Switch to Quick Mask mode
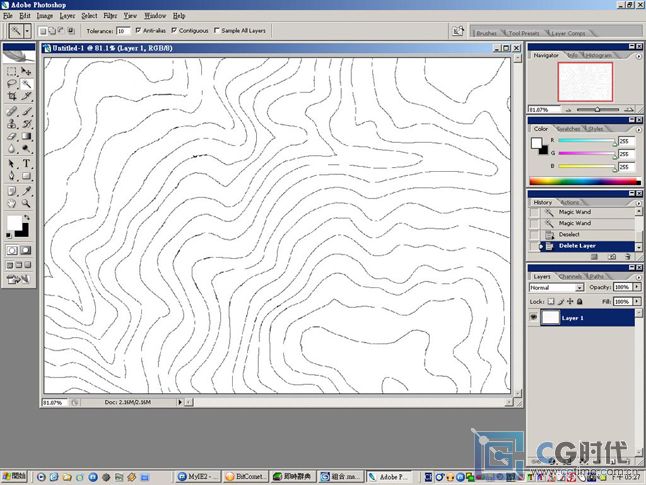646x485 pixels. [x=26, y=250]
